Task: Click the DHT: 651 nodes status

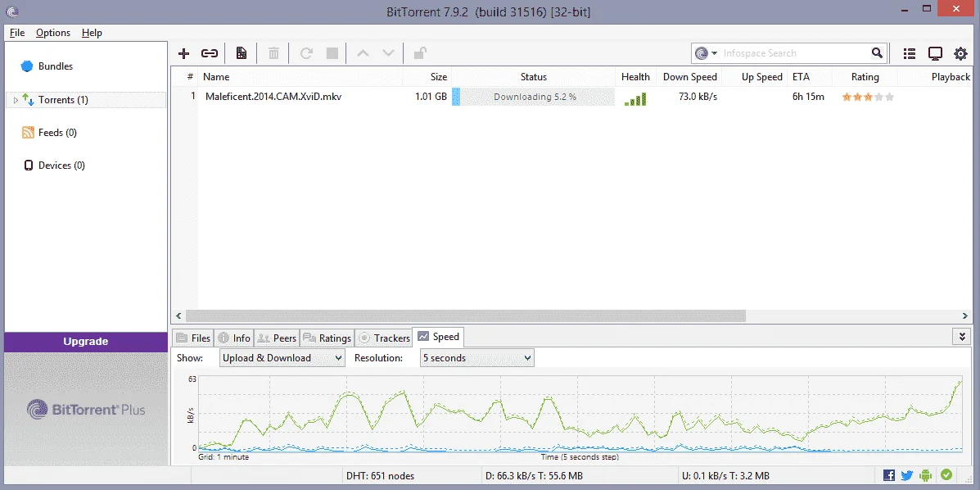Action: (380, 476)
